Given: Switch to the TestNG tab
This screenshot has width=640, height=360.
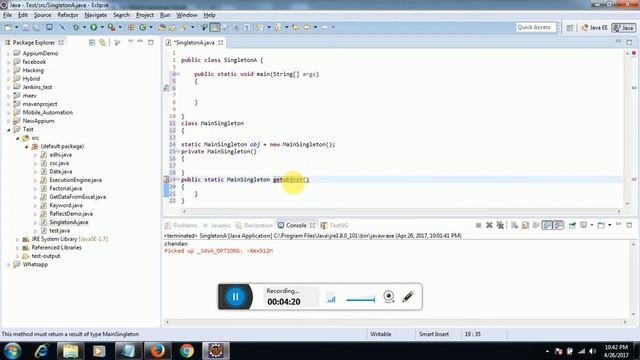Looking at the screenshot, I should click(334, 225).
